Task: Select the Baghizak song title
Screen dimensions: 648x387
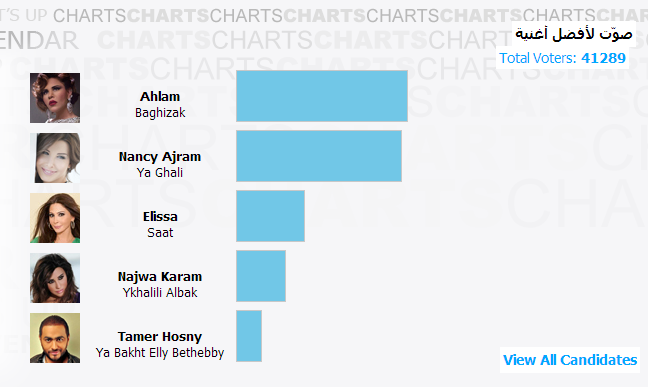Action: 160,112
